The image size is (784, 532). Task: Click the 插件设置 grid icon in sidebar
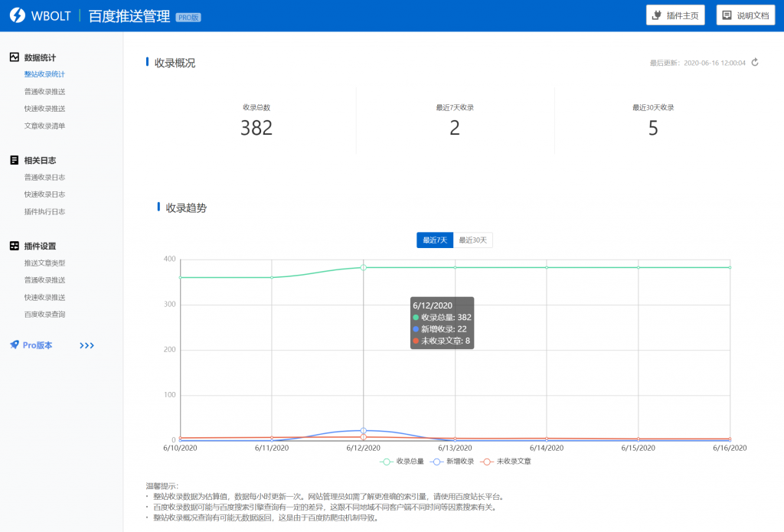click(x=13, y=245)
